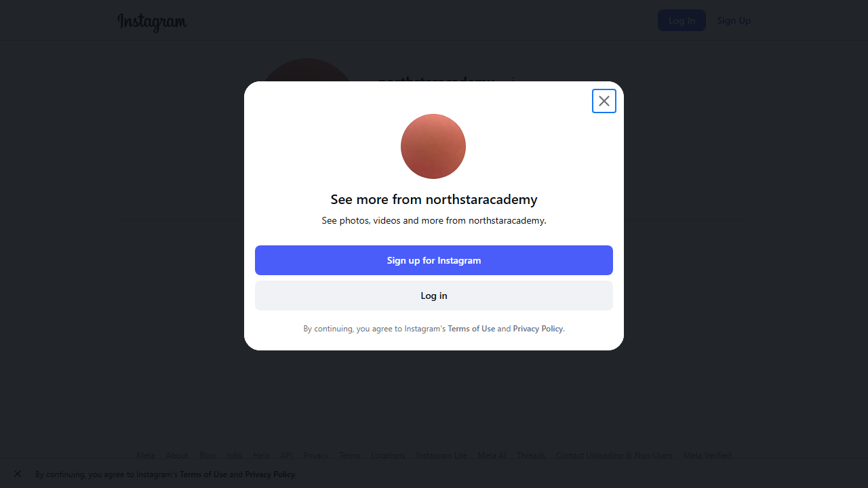This screenshot has width=868, height=488.
Task: Open Privacy Policy link in dialog
Action: 538,329
